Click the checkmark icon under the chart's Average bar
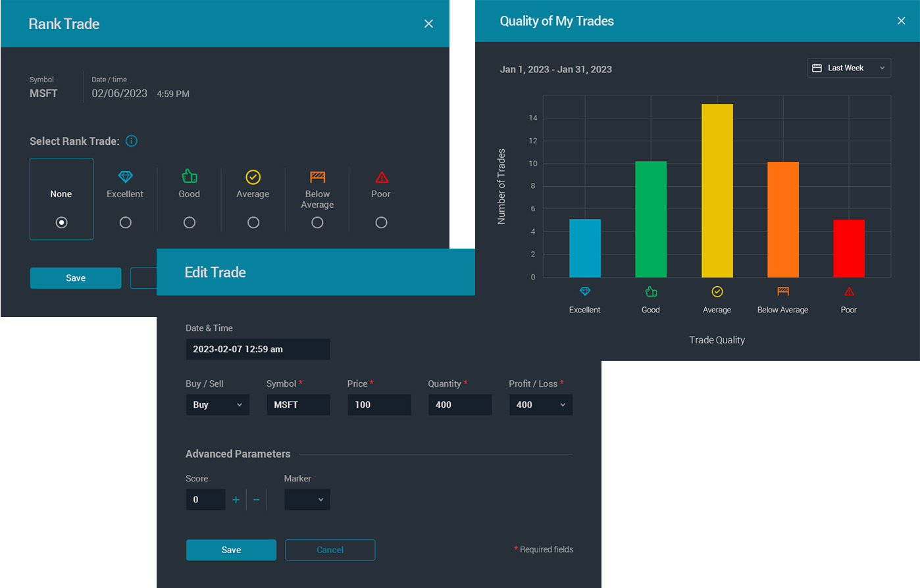The image size is (920, 588). (717, 291)
